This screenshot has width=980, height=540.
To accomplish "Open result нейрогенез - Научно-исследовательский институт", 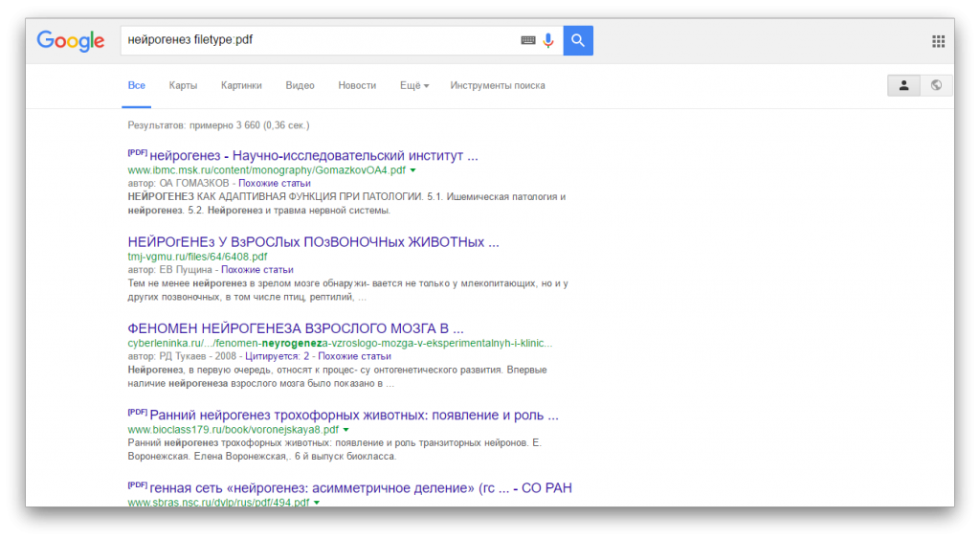I will coord(314,156).
